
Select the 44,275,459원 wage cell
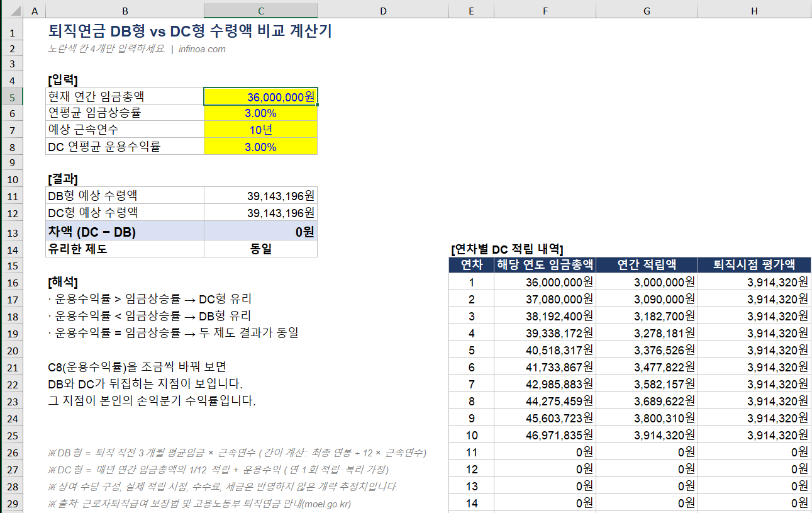tap(545, 401)
